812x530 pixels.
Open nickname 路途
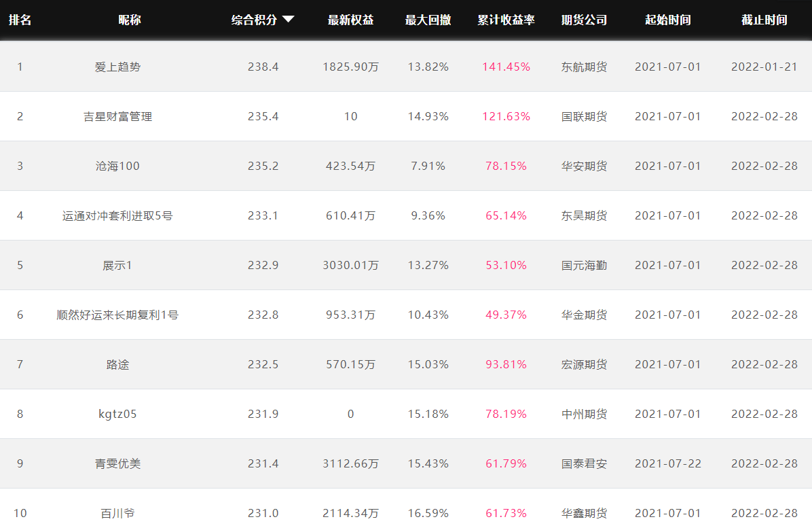pyautogui.click(x=117, y=364)
